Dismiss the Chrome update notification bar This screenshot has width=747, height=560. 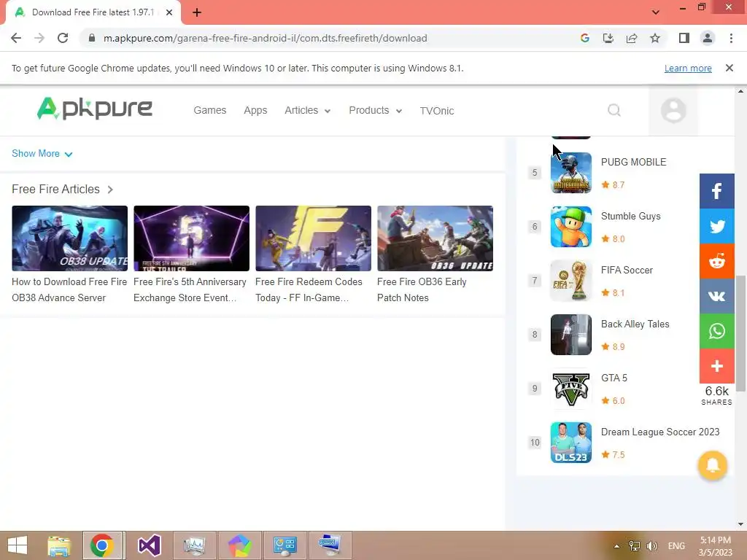tap(729, 68)
